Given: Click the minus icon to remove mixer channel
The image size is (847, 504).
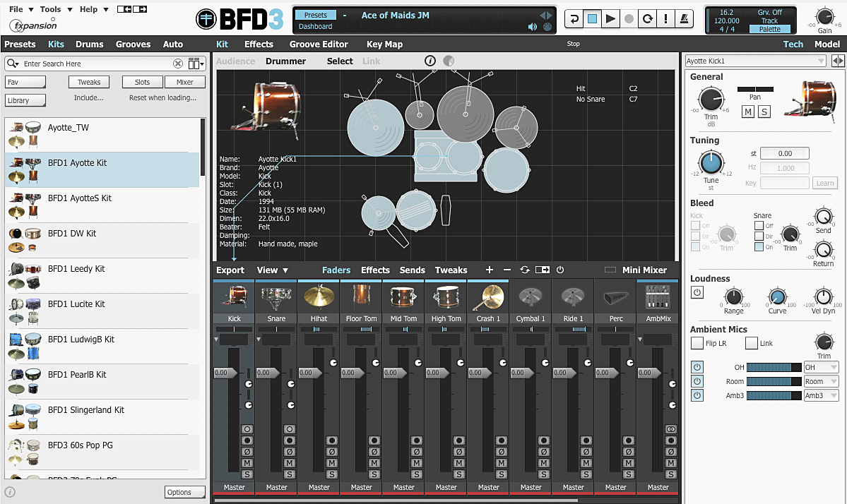Looking at the screenshot, I should point(507,270).
